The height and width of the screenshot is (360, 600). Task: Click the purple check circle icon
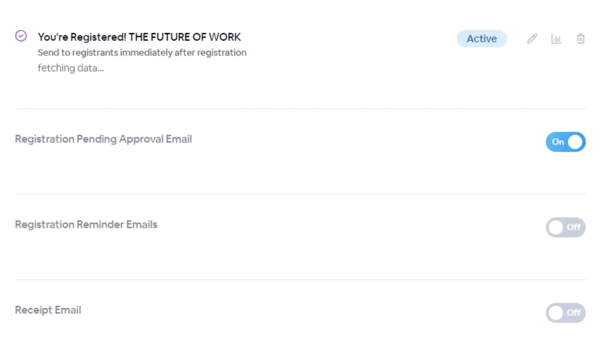21,36
